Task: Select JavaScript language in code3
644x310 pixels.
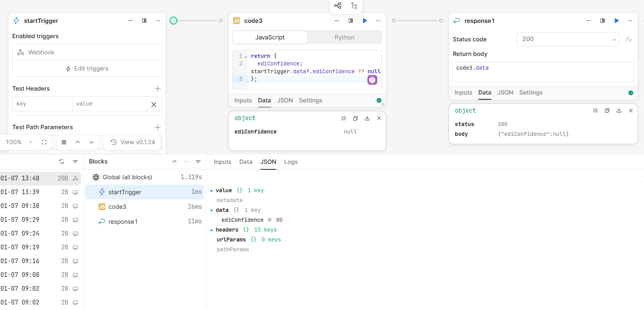Action: tap(270, 37)
